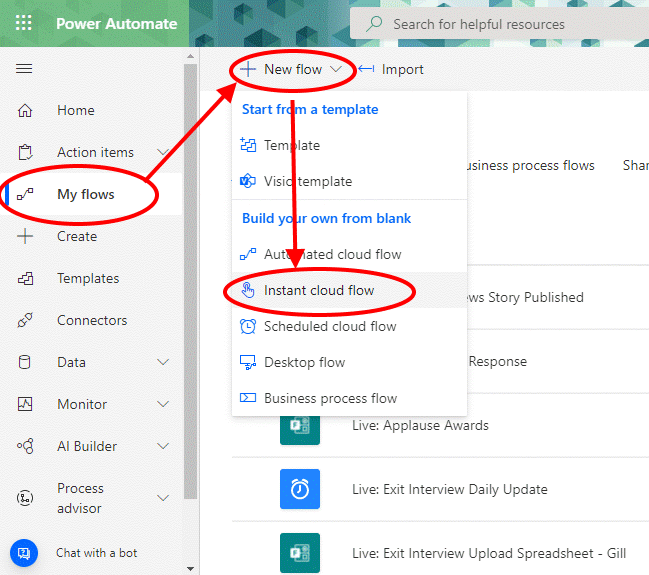Click the Import arrow icon
This screenshot has height=575, width=649.
tap(366, 69)
